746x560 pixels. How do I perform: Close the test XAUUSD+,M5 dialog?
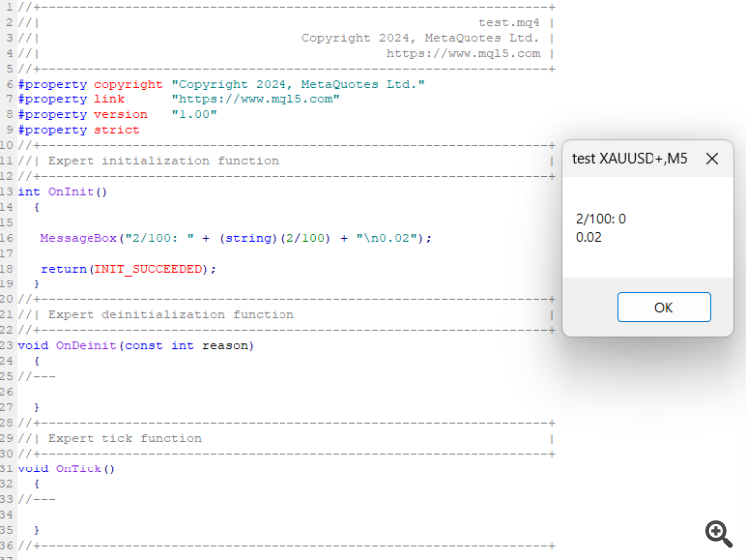tap(712, 159)
